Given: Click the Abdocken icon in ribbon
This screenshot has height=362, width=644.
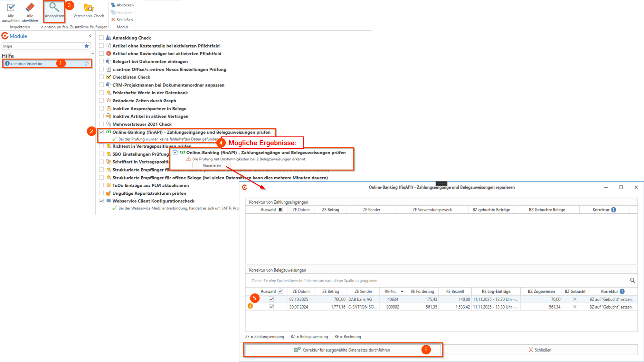Looking at the screenshot, I should pos(113,5).
